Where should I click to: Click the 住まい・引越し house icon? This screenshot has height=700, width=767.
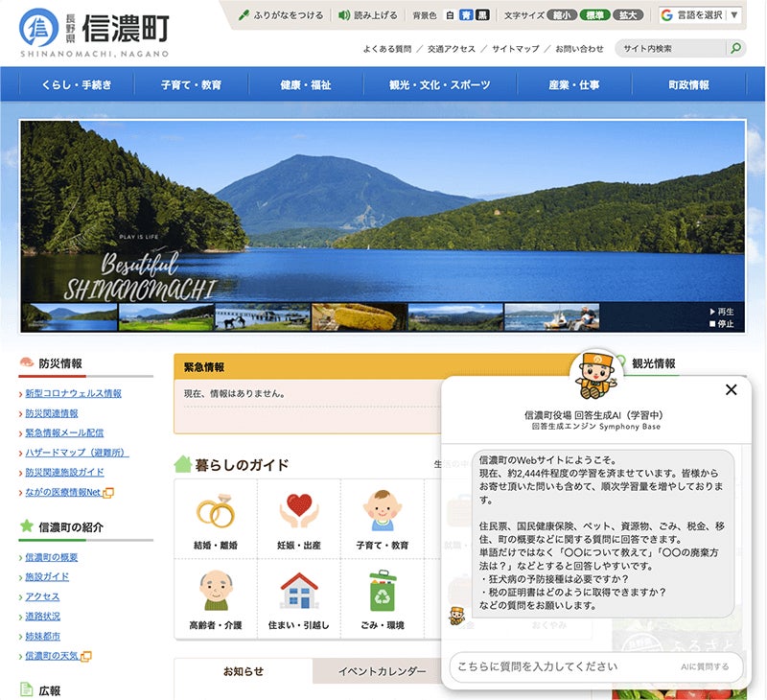pos(299,591)
